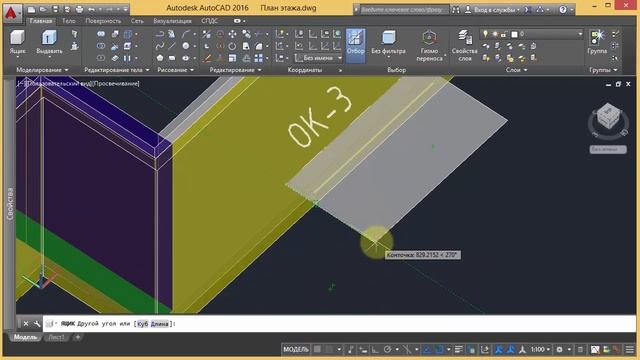Click the Лист1 layout tab
Image resolution: width=640 pixels, height=360 pixels.
click(56, 337)
